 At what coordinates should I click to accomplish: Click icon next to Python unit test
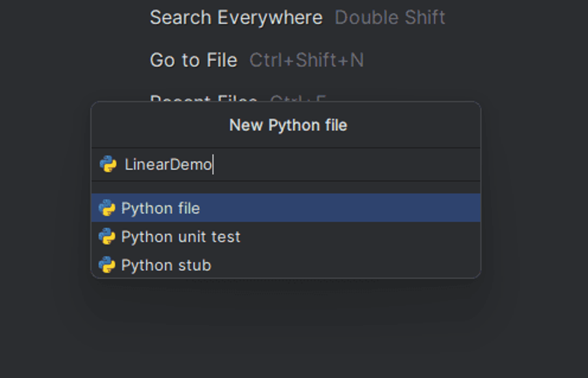pyautogui.click(x=107, y=236)
